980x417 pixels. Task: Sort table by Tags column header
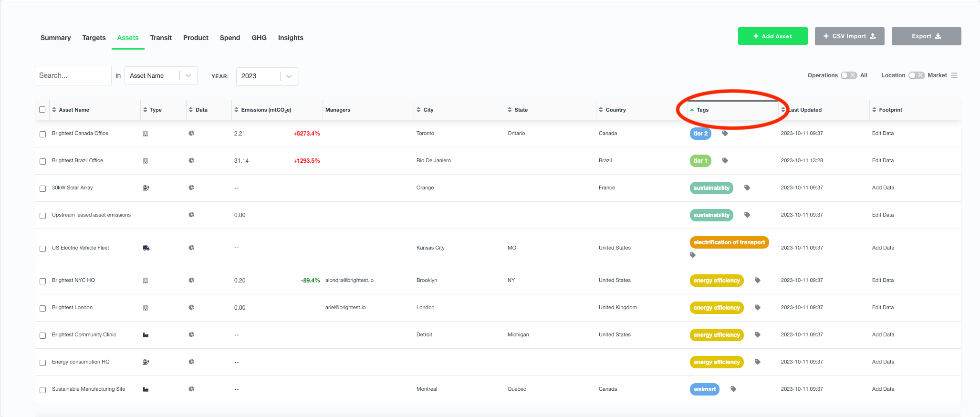coord(702,110)
